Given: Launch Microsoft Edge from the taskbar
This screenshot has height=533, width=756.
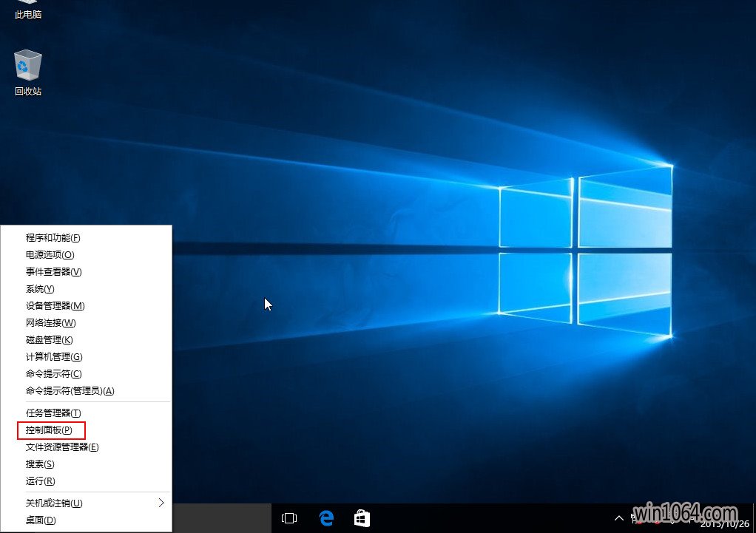Looking at the screenshot, I should (326, 518).
